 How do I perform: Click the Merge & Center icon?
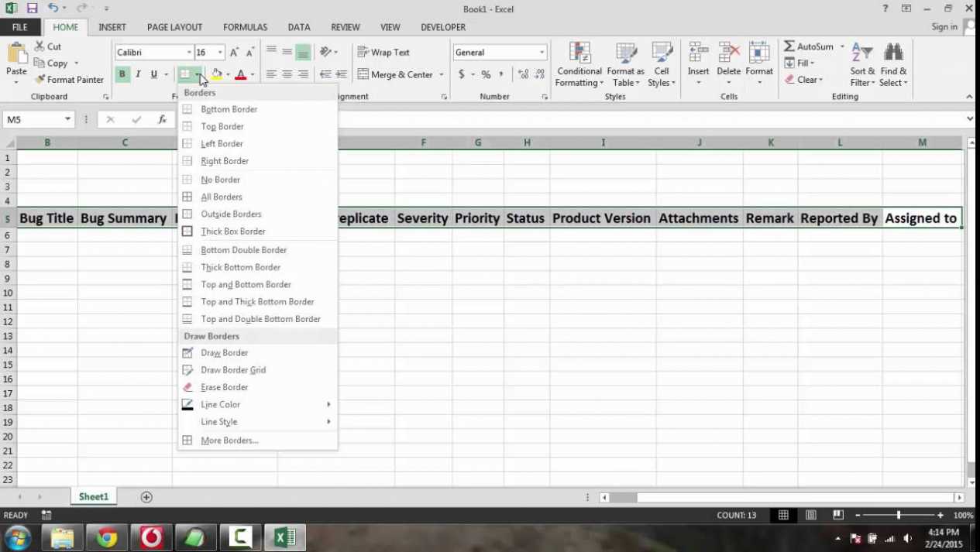tap(363, 74)
